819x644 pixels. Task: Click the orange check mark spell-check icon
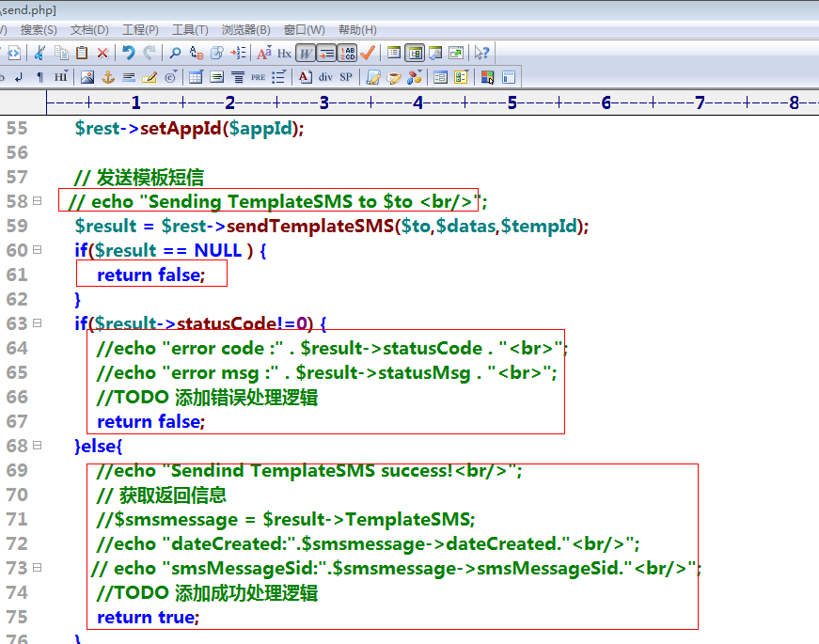click(x=368, y=53)
